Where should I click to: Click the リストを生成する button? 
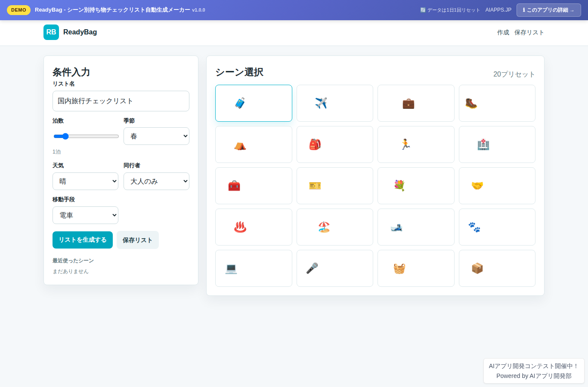click(x=83, y=240)
